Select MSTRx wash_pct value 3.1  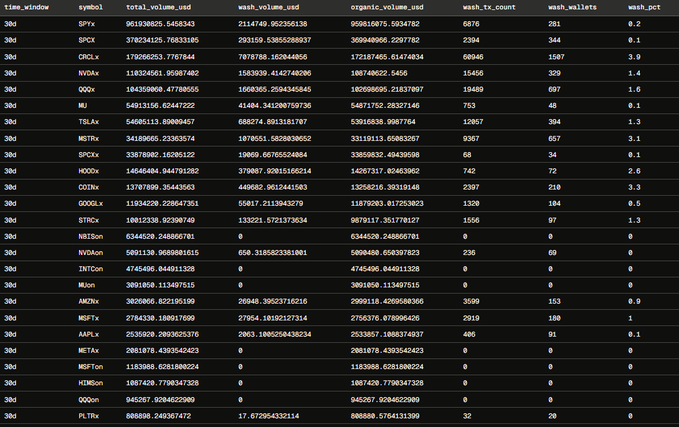pyautogui.click(x=634, y=138)
